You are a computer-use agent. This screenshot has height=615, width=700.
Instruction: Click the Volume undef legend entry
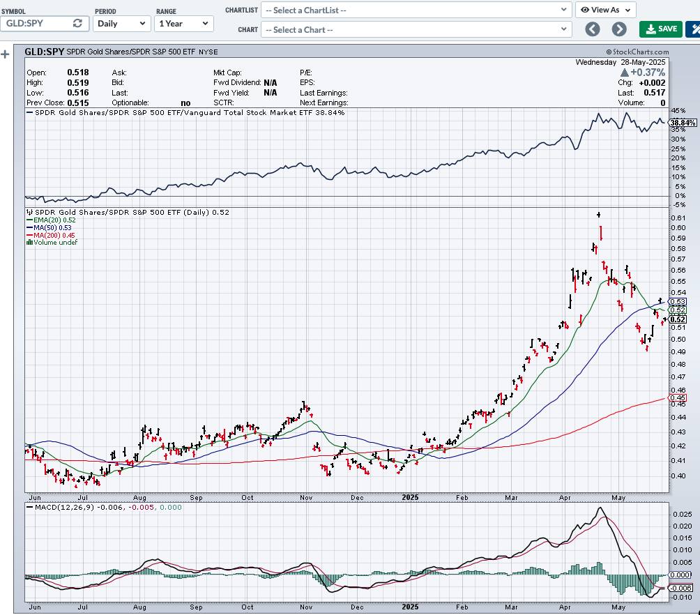[52, 243]
